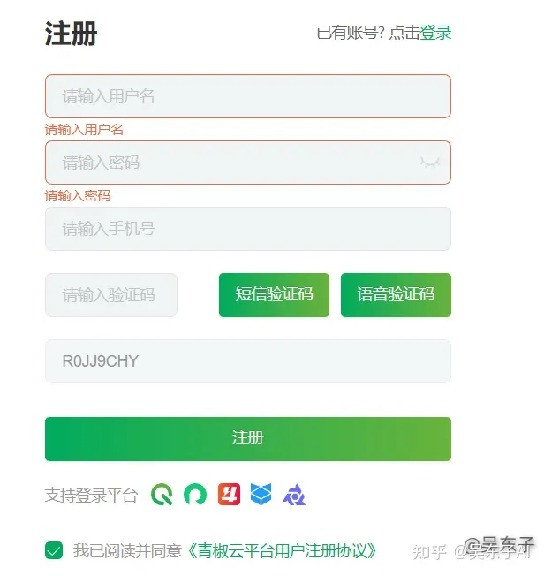Click the 短信验证码 button

[x=274, y=295]
